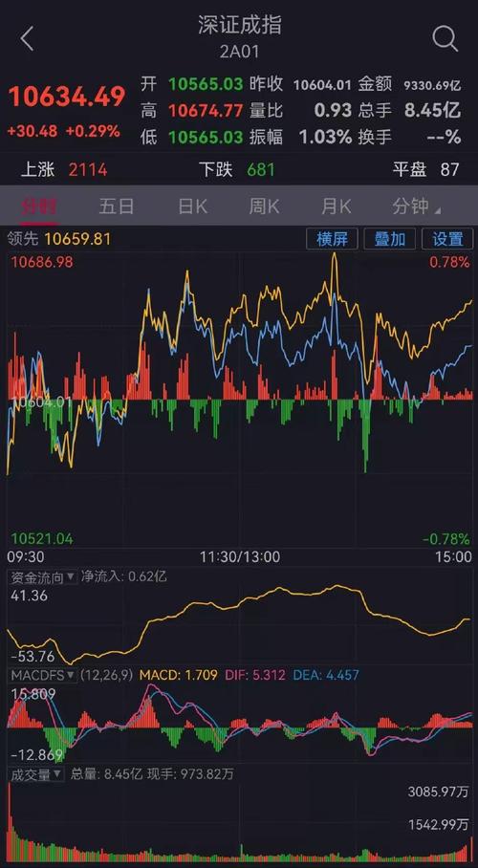
Task: Tap the 平盘 count 87
Action: click(449, 169)
